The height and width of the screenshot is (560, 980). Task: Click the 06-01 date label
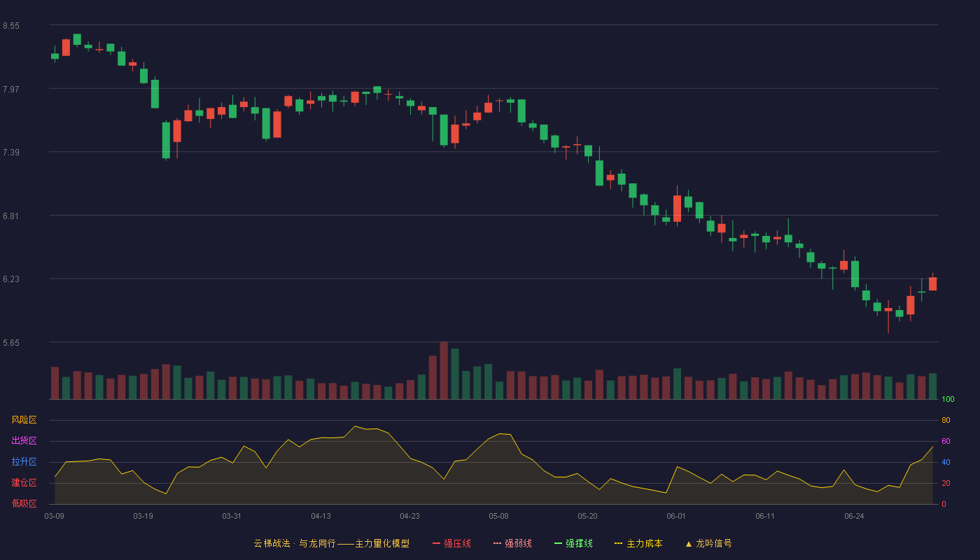(x=676, y=516)
